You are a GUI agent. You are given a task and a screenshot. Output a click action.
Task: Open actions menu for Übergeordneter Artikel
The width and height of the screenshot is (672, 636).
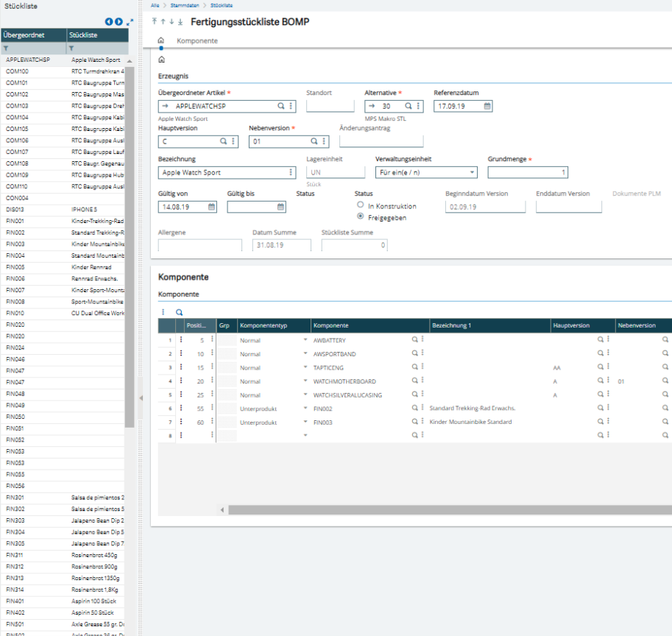291,106
